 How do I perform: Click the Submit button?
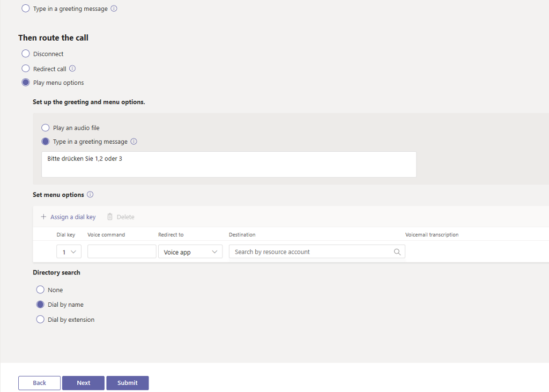click(128, 383)
